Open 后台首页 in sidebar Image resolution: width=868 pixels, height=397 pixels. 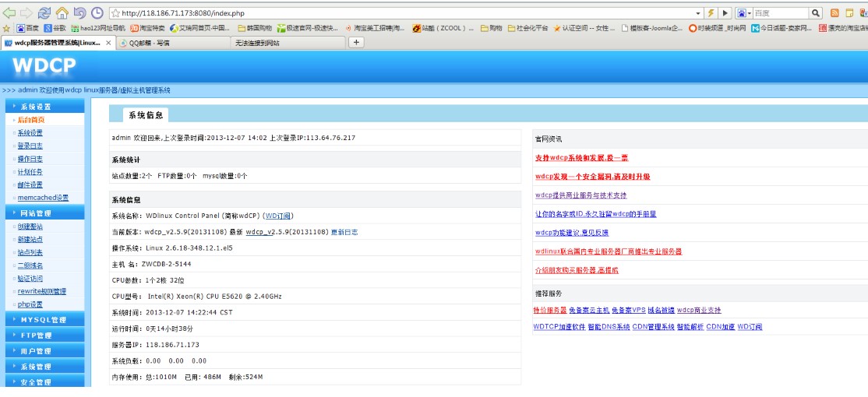pos(31,119)
